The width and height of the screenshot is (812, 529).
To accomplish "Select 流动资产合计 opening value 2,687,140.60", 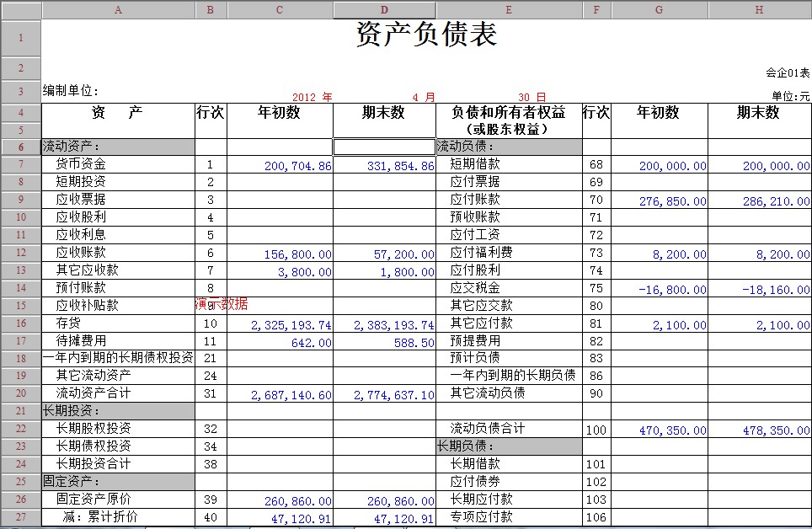I will 291,395.
